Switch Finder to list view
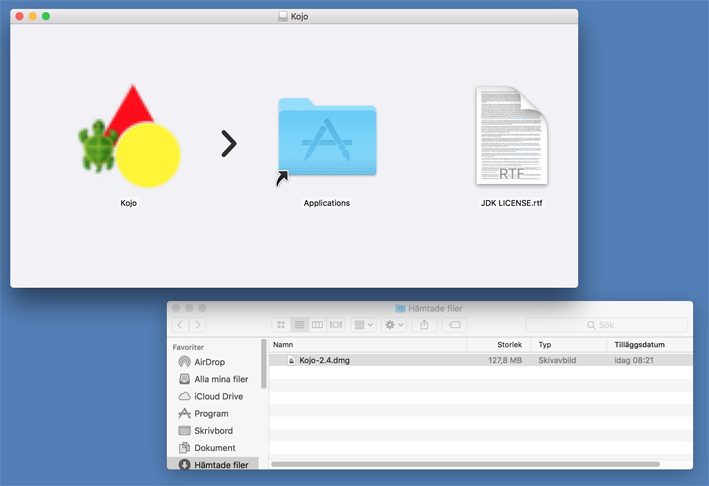Screen dimensions: 709x486 299,325
